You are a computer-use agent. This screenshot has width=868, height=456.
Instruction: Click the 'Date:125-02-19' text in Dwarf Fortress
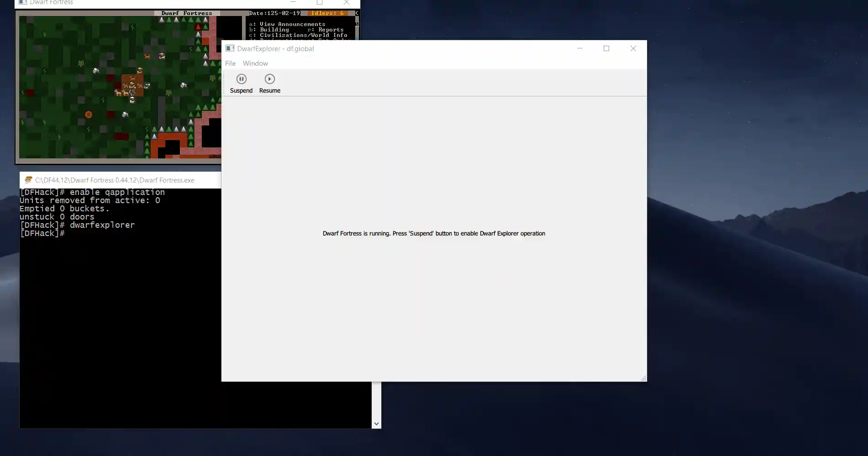(x=274, y=13)
